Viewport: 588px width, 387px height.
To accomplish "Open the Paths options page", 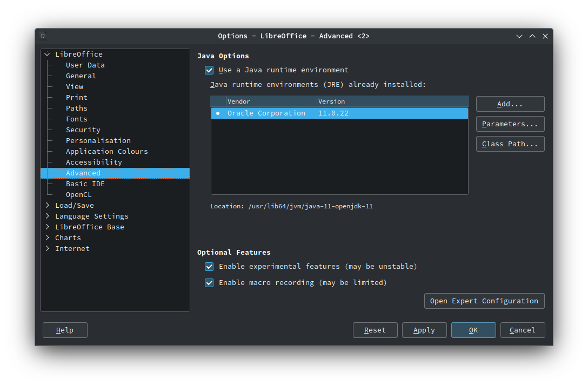I will click(x=77, y=108).
